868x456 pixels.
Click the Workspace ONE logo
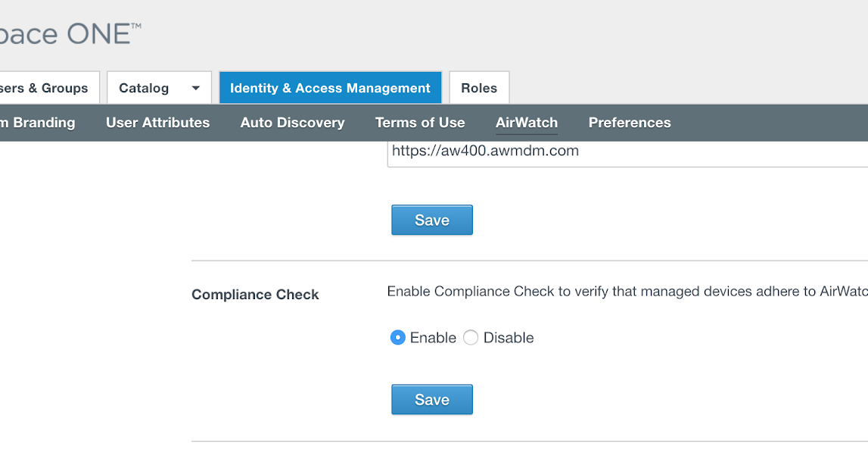tap(68, 33)
